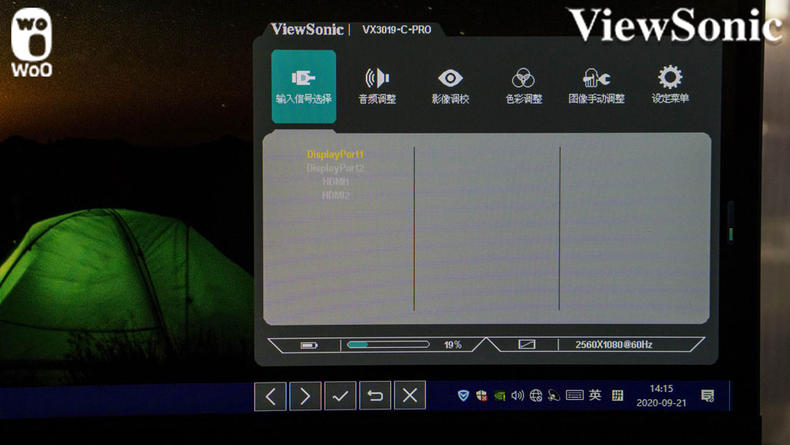This screenshot has height=445, width=790.
Task: Open the volume speaker tray icon
Action: click(517, 396)
